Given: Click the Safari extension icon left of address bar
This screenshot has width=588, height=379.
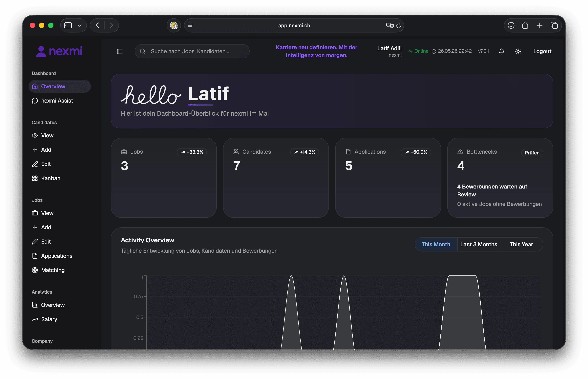Looking at the screenshot, I should point(174,25).
